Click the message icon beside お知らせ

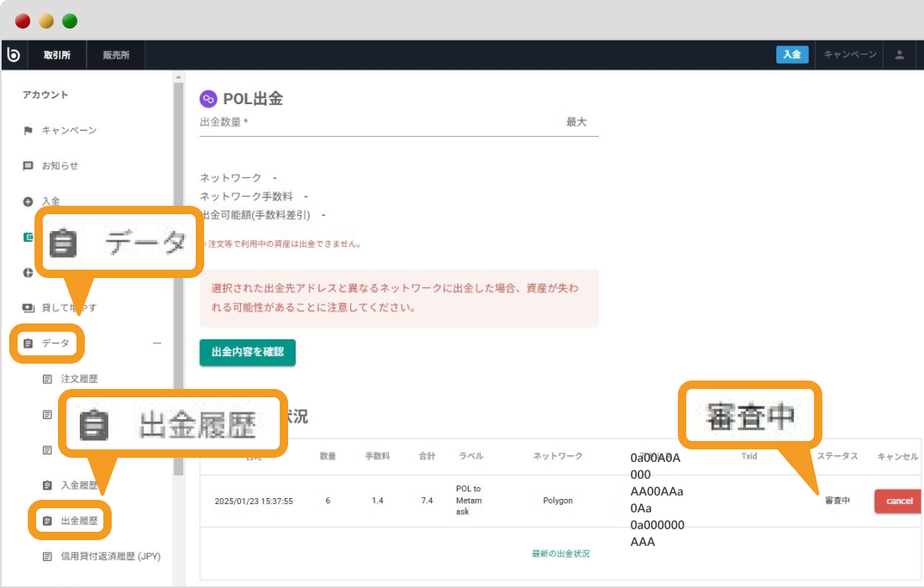pos(28,166)
